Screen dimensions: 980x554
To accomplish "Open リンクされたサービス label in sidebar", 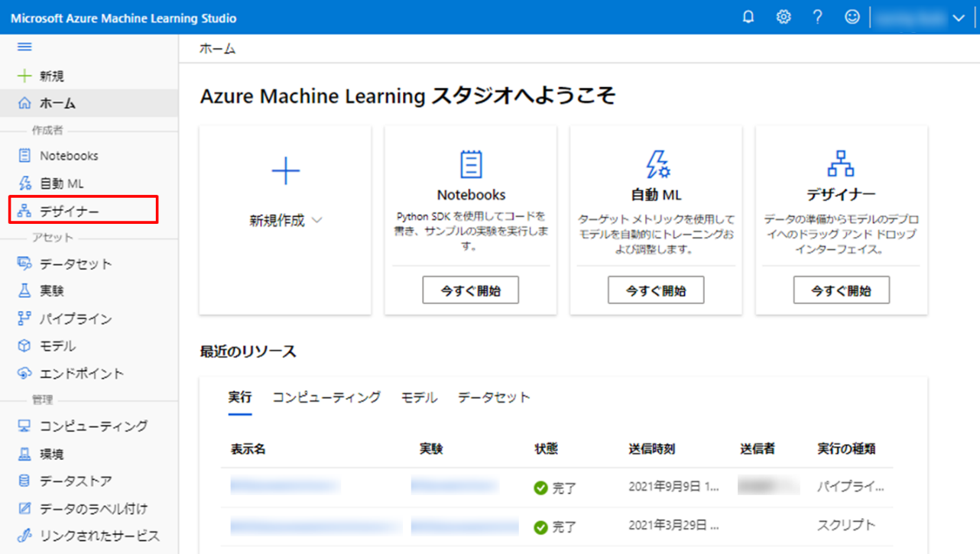I will pyautogui.click(x=99, y=536).
